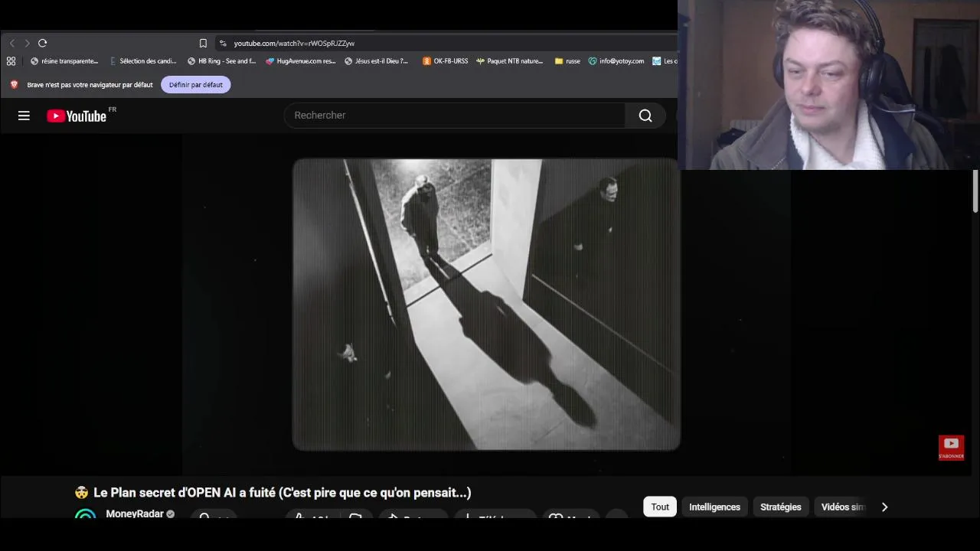Open the 'Paquet NTB nature' bookmark
Screen dimensions: 980x551
point(509,61)
